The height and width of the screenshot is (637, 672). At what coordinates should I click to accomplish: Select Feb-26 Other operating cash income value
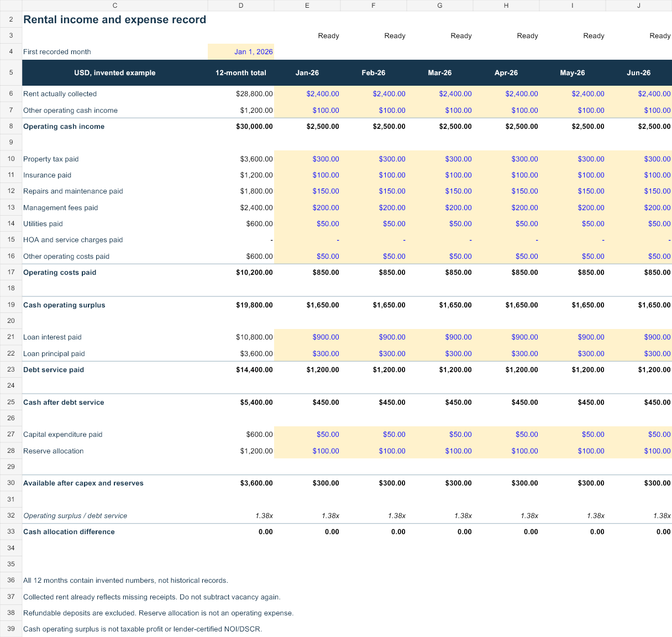pyautogui.click(x=374, y=111)
